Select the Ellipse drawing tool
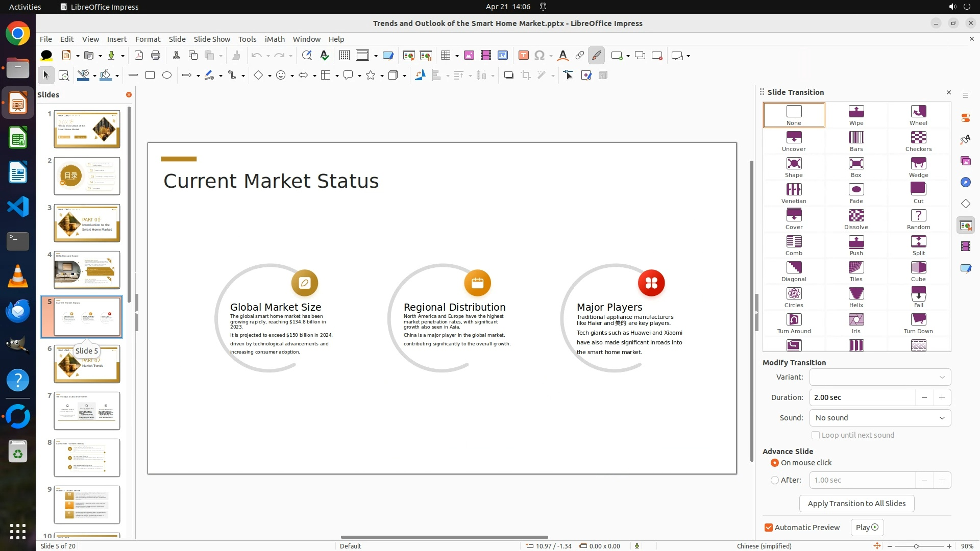 pos(166,76)
